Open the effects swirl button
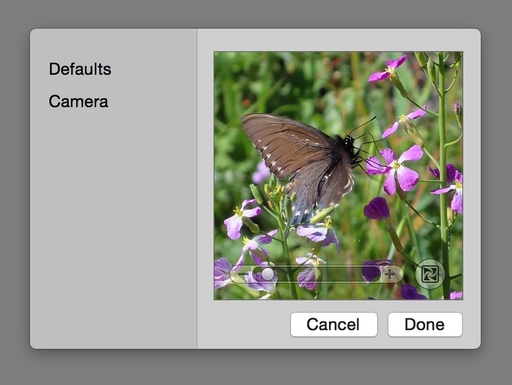 coord(430,274)
